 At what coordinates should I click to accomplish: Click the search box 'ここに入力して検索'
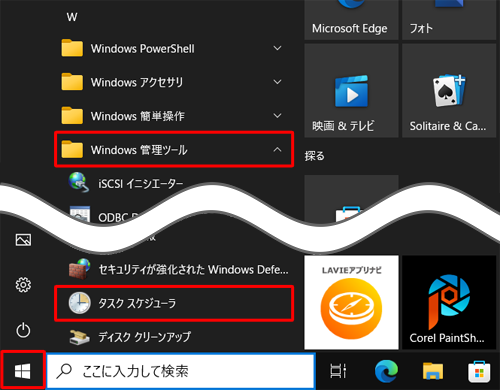click(x=181, y=371)
